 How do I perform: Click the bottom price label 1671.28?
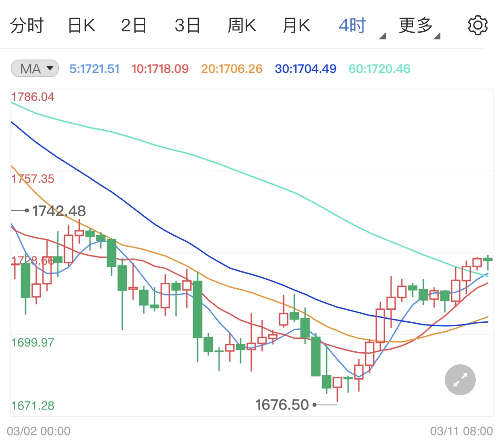tap(33, 406)
